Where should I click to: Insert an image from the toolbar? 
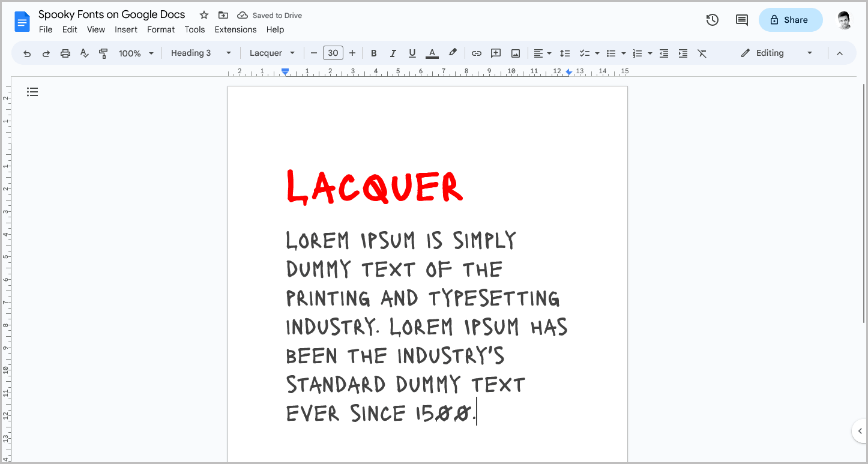coord(515,53)
